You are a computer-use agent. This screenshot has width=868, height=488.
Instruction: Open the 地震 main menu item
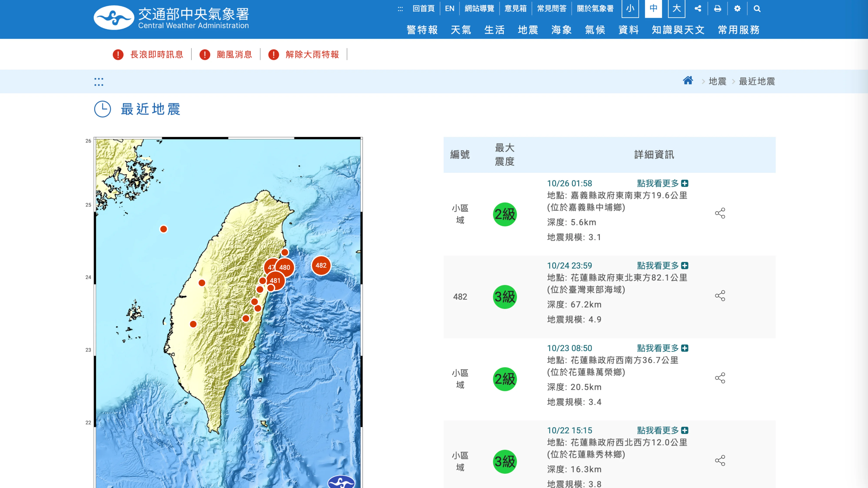528,30
